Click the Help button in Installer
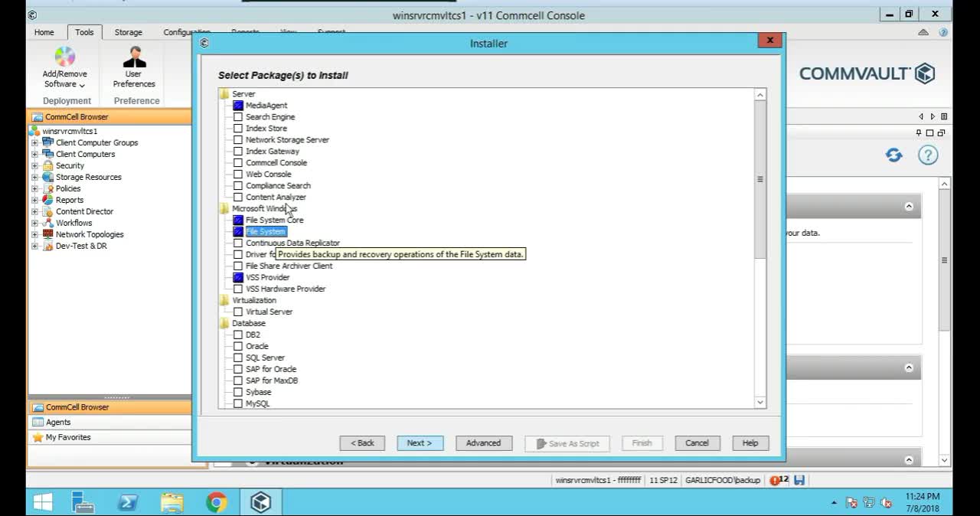Image resolution: width=980 pixels, height=516 pixels. 750,443
